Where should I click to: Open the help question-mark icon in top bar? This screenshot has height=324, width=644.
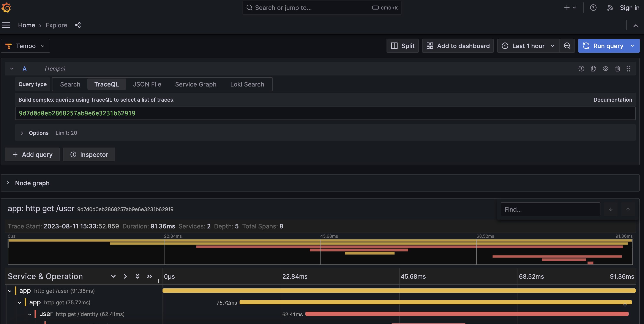593,8
